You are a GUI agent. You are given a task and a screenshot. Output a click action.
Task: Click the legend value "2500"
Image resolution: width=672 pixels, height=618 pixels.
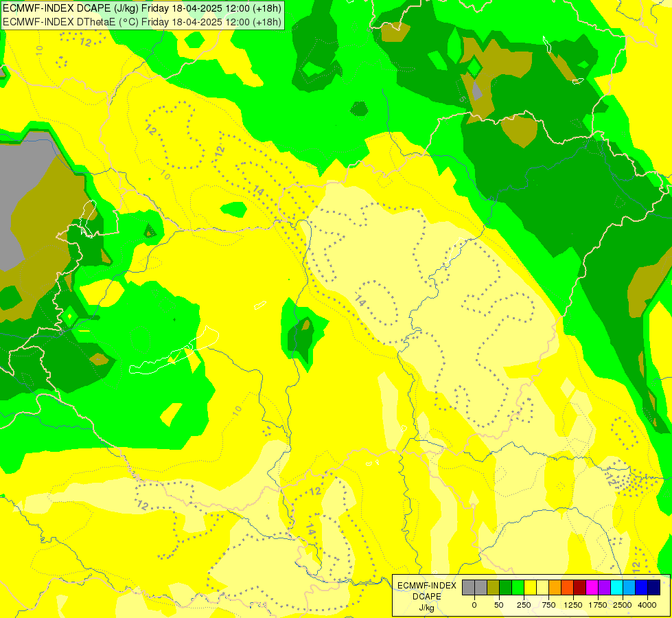tap(623, 605)
